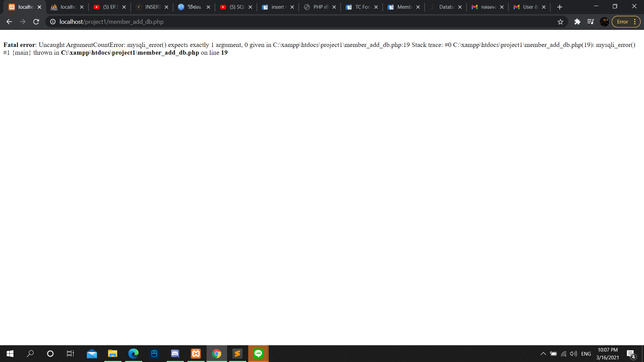This screenshot has height=362, width=644.
Task: Click the Chrome profile avatar
Action: (604, 22)
